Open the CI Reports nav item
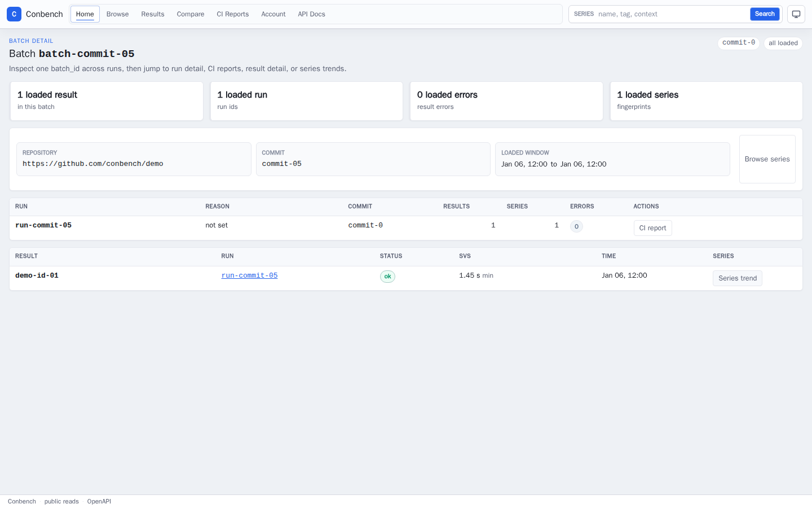 pyautogui.click(x=233, y=14)
